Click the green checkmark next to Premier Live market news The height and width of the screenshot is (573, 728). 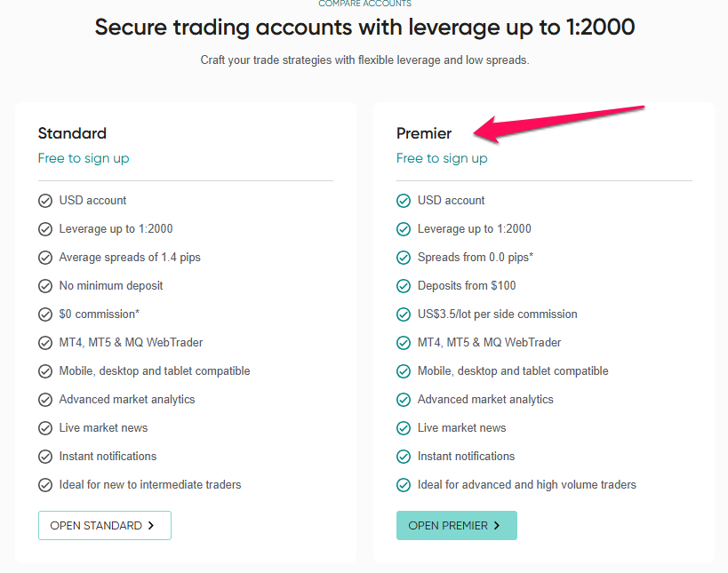pyautogui.click(x=404, y=428)
